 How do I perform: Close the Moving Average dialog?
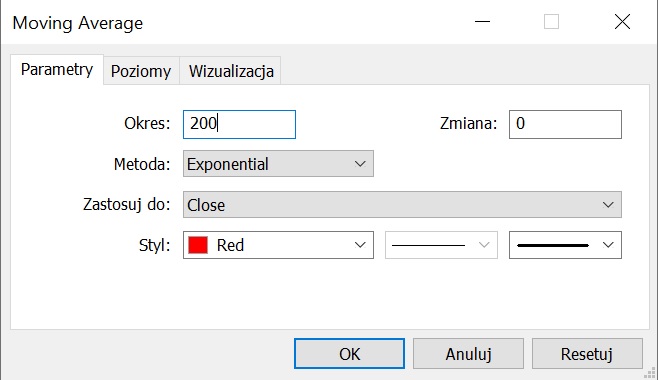coord(622,21)
